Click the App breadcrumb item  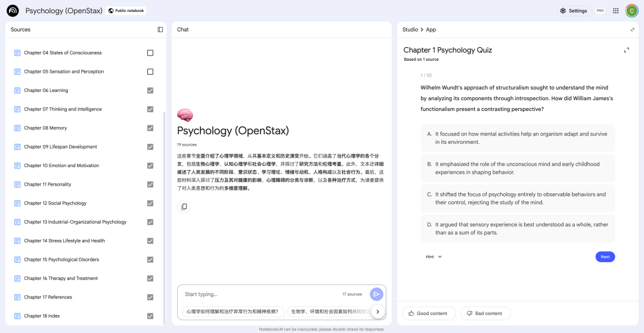pos(431,30)
